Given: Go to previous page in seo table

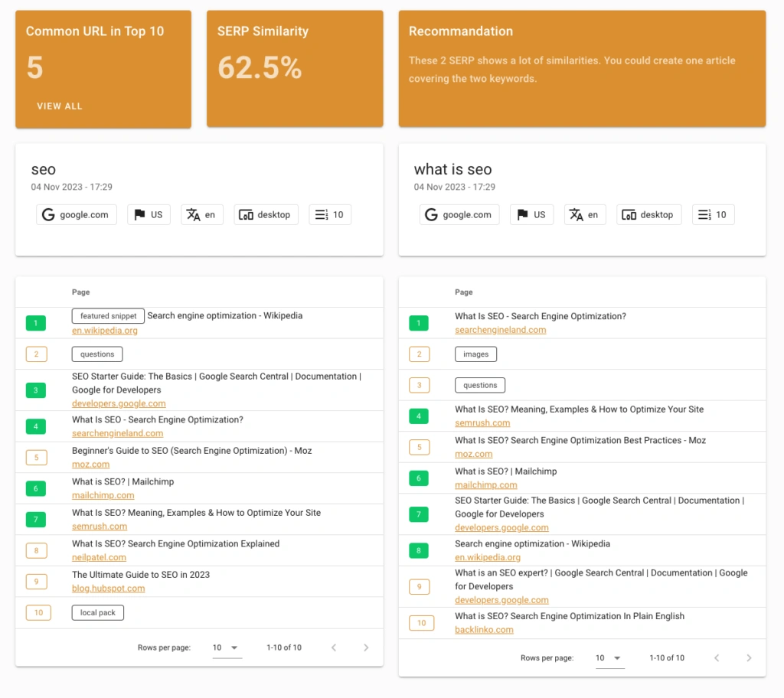Looking at the screenshot, I should (334, 647).
